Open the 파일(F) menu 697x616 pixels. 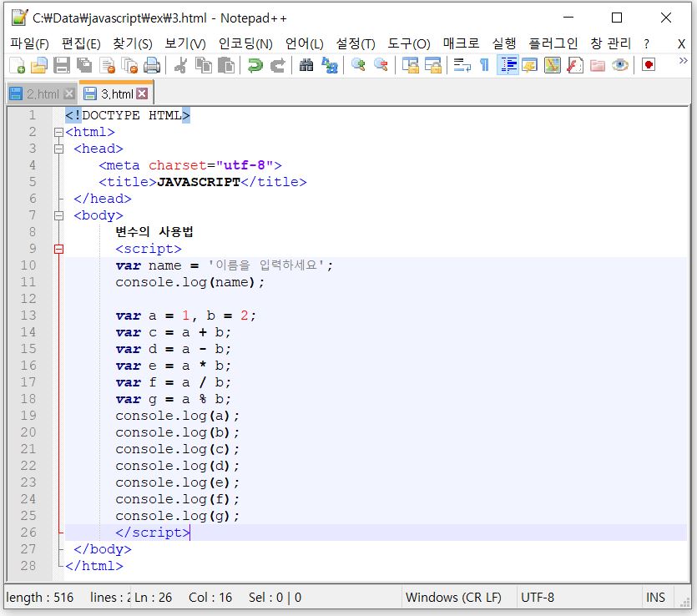click(29, 43)
